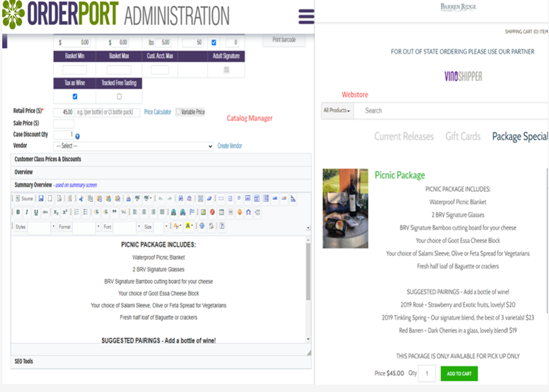The image size is (549, 392).
Task: Click the Smiley icon in editor
Action: pos(239,212)
